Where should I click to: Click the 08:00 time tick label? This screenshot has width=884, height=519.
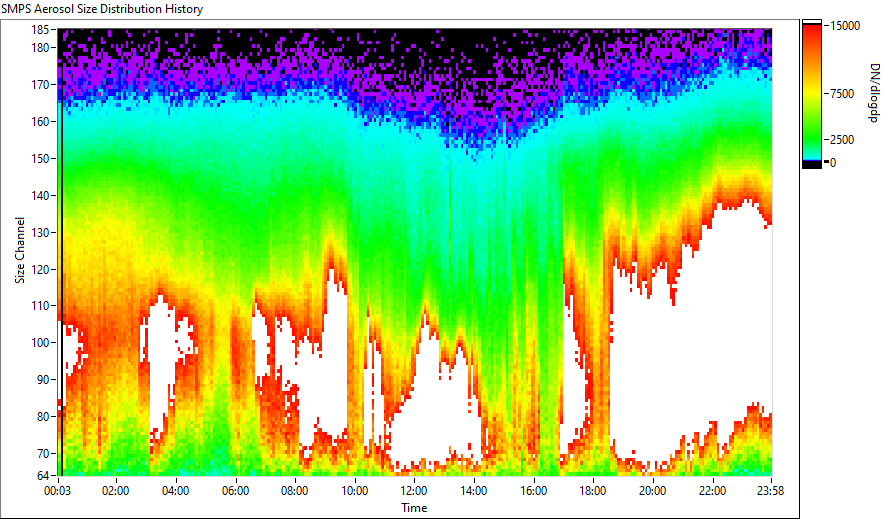click(294, 491)
